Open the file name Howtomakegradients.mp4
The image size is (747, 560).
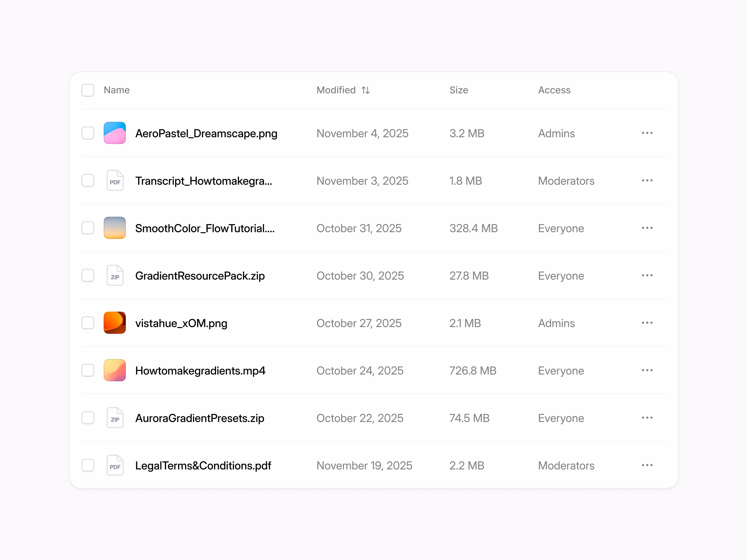pos(200,371)
